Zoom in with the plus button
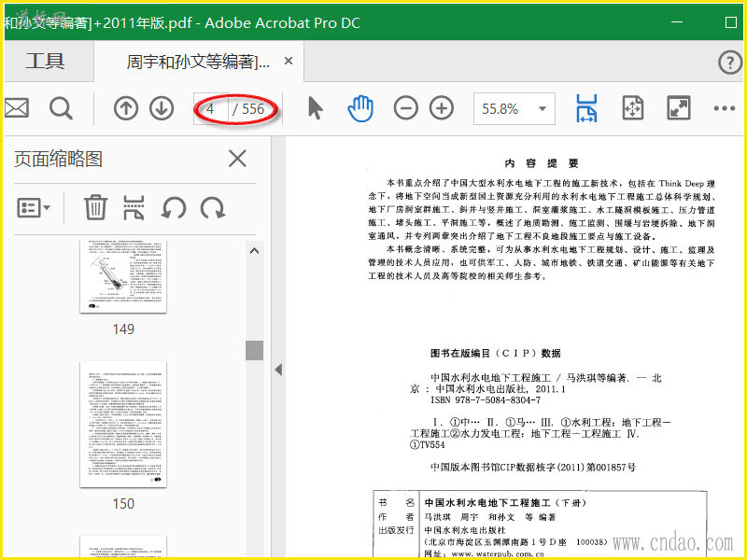Screen dimensions: 747x560 442,108
